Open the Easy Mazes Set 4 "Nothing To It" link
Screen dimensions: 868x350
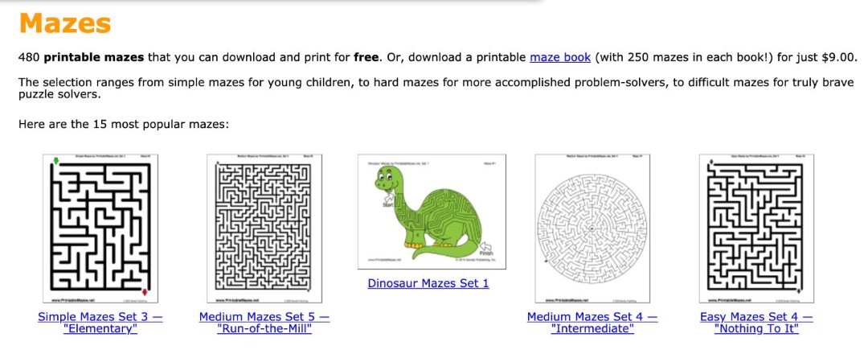pos(756,323)
